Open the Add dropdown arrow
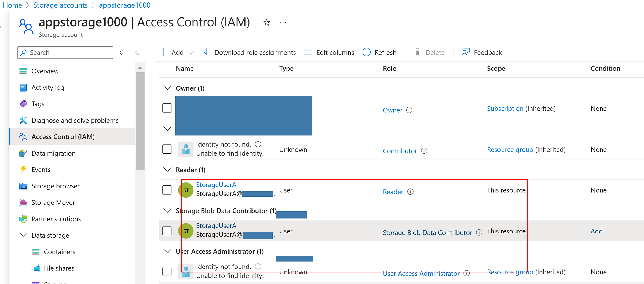Screen dimensions: 644x284 (x=191, y=53)
